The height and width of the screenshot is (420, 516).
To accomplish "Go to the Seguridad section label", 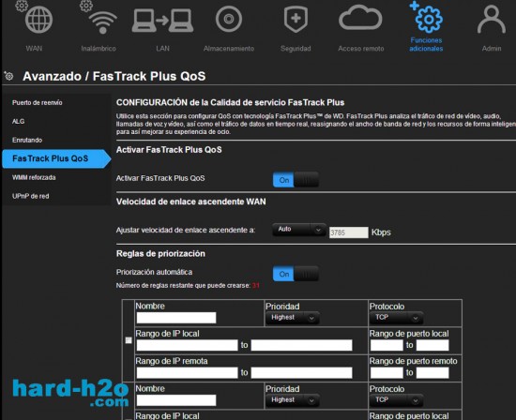I will coord(296,49).
